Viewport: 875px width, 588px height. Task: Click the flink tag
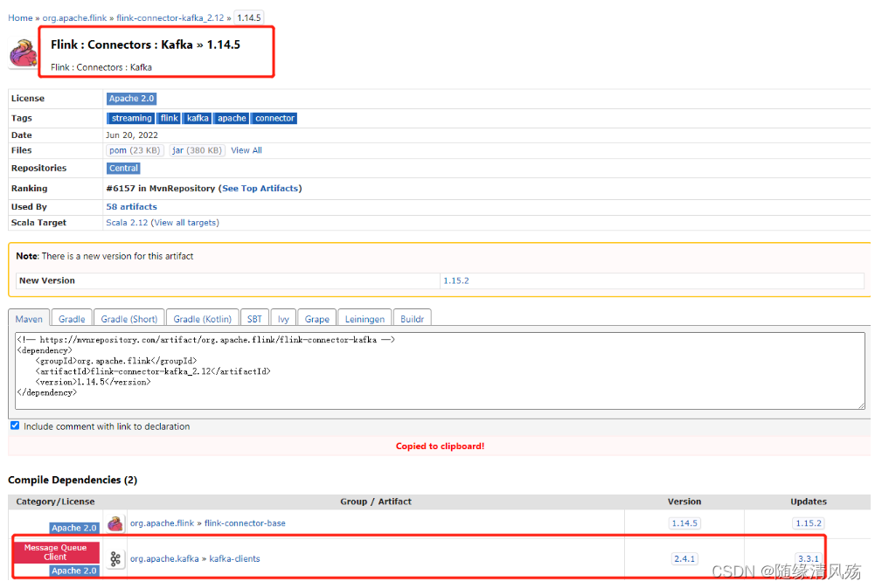169,118
